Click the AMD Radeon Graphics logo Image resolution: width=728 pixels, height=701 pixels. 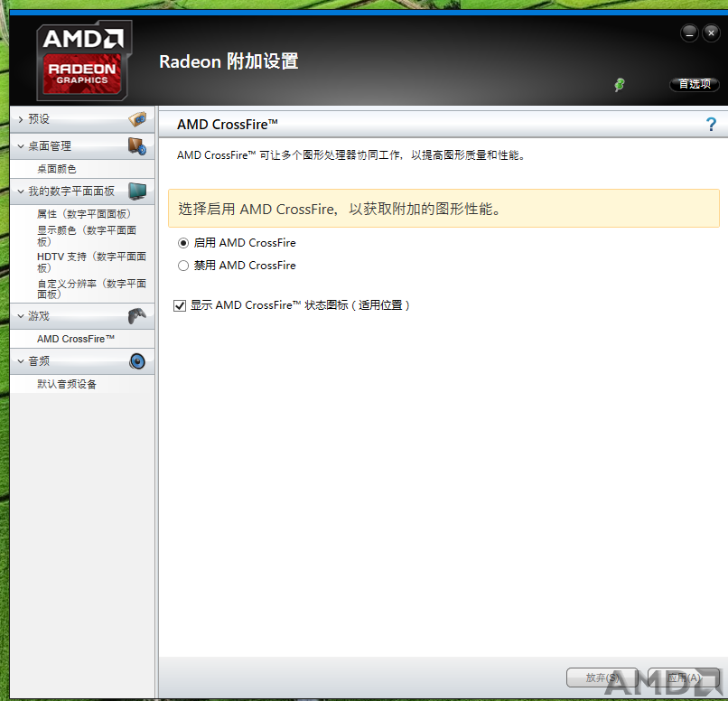pyautogui.click(x=84, y=61)
